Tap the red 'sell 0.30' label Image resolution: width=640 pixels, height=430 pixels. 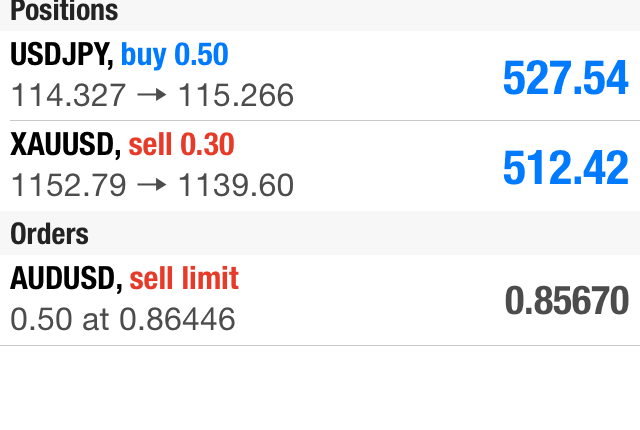182,145
